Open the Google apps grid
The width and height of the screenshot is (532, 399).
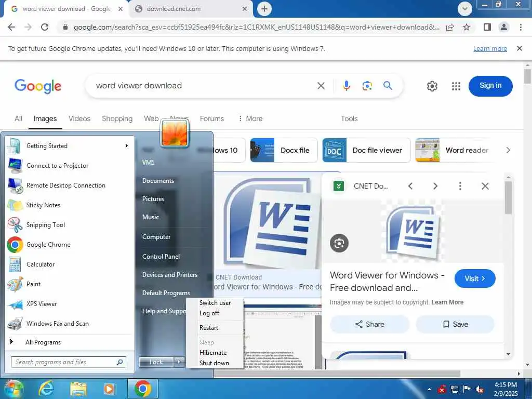tap(456, 86)
